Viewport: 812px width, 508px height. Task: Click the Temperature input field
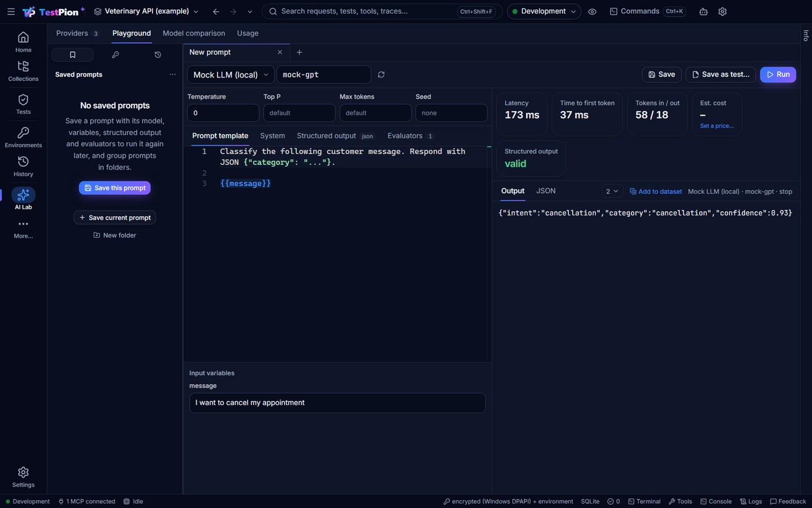[x=223, y=113]
